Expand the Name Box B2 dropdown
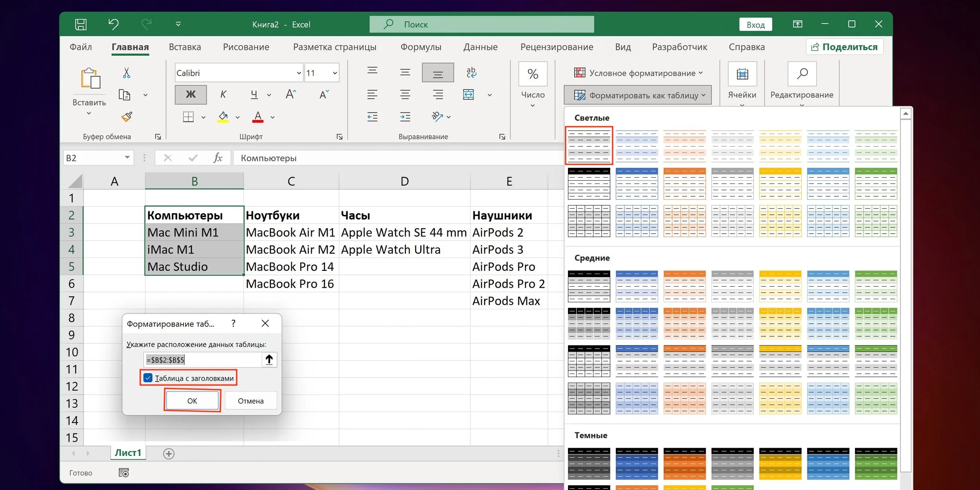 click(127, 158)
